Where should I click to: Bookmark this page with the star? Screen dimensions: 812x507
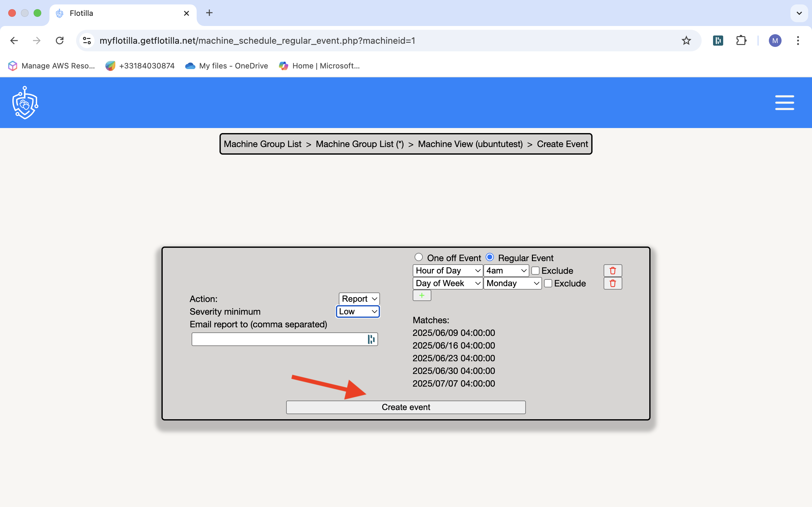click(x=686, y=41)
